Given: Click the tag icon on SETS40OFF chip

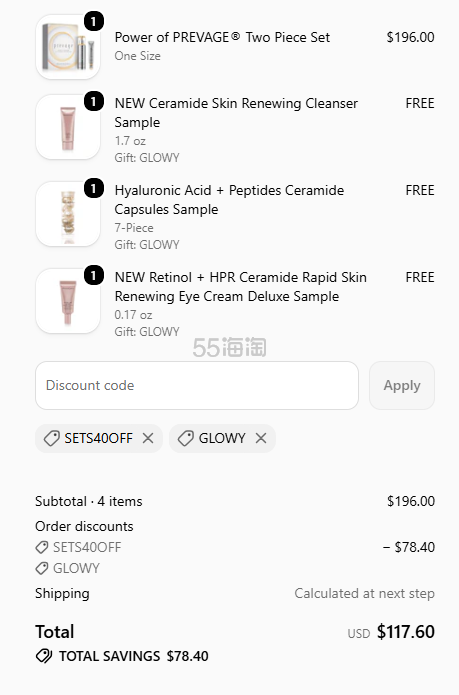Looking at the screenshot, I should [x=51, y=438].
